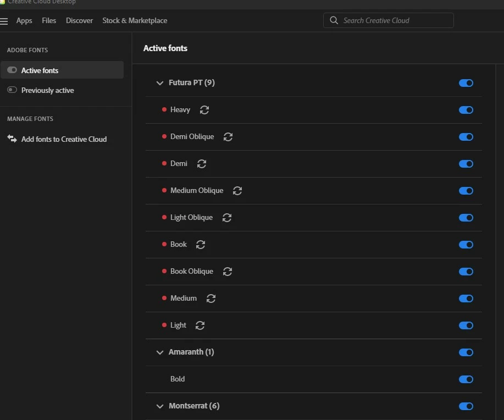Turn off the Medium Oblique font toggle

tap(466, 191)
